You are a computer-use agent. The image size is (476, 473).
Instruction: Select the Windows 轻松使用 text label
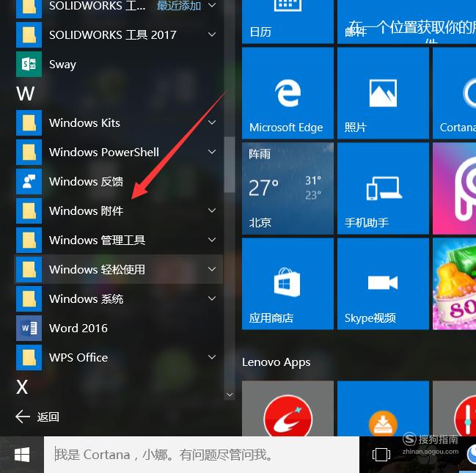coord(97,270)
